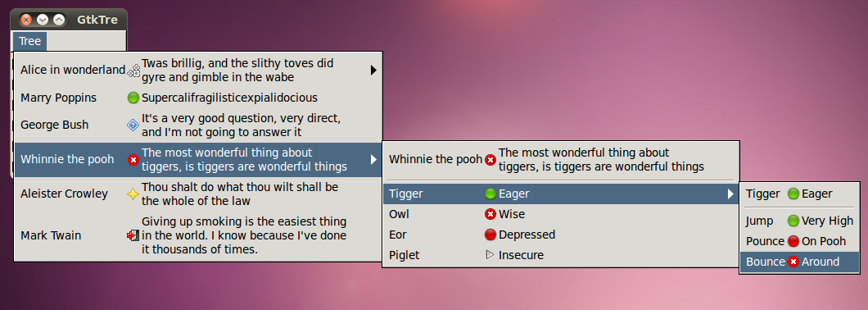Click the red circle icon next to Pounce
Image resolution: width=868 pixels, height=310 pixels.
(793, 241)
